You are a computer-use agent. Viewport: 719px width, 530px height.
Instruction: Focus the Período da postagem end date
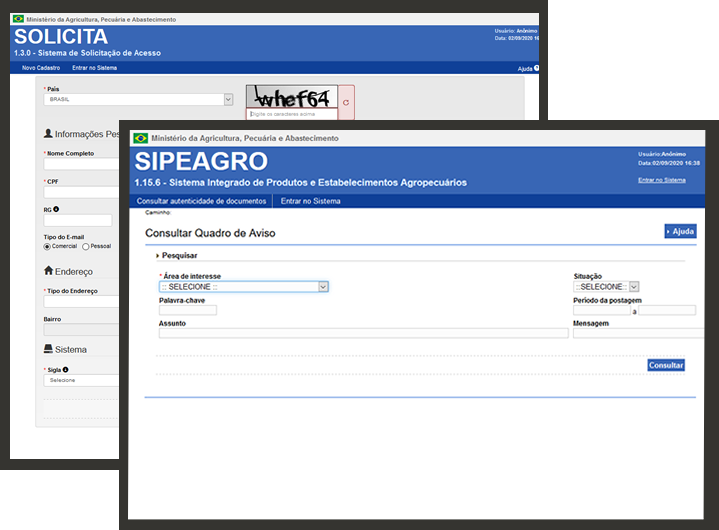[x=667, y=310]
